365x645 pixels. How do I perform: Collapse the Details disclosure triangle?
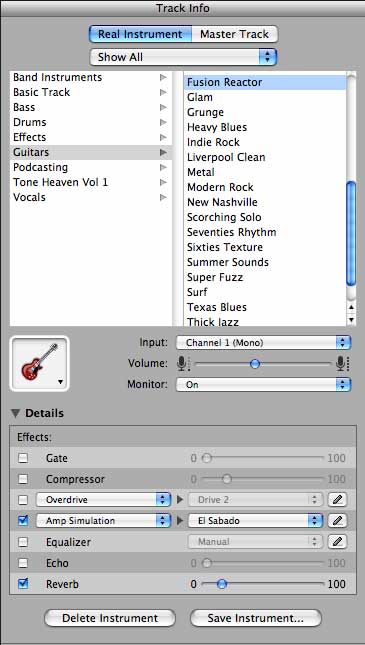tap(16, 413)
